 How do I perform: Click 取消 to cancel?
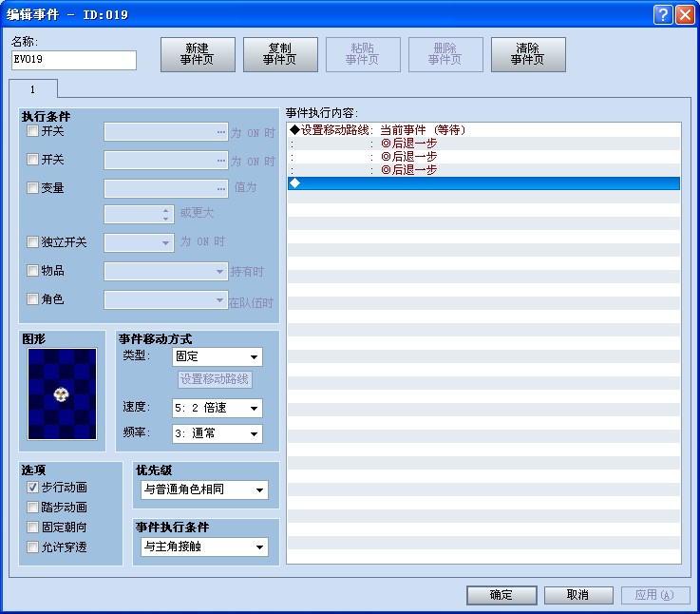coord(578,595)
